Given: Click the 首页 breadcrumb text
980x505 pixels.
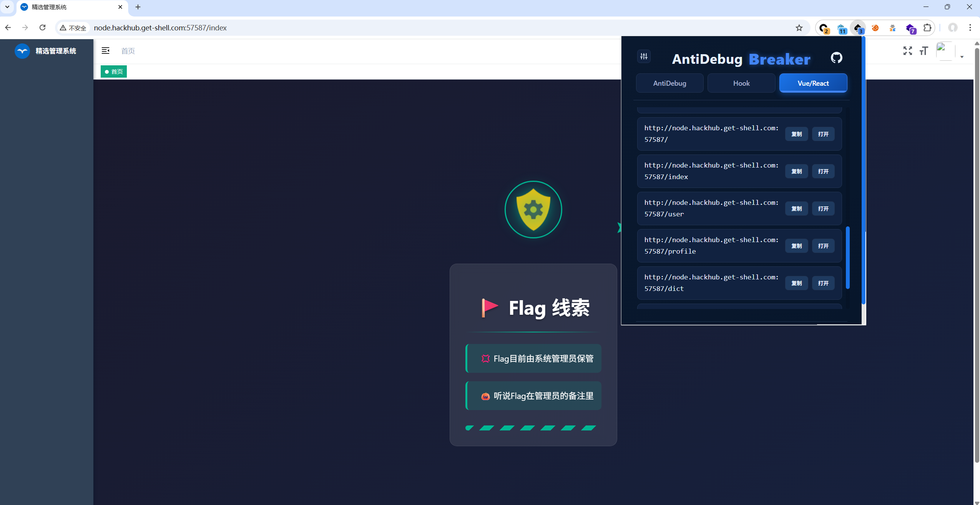Looking at the screenshot, I should 128,51.
